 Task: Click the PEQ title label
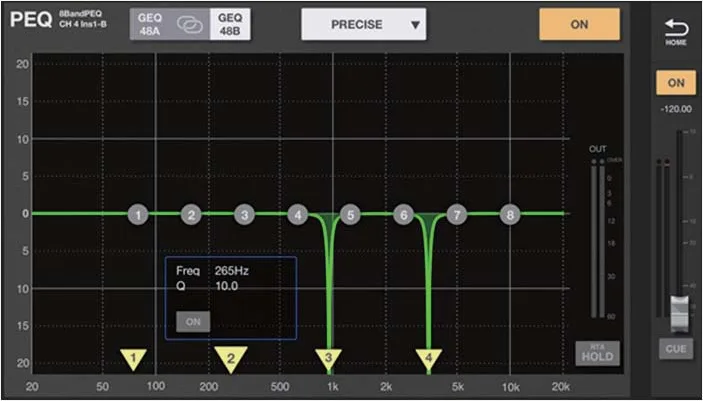(31, 21)
